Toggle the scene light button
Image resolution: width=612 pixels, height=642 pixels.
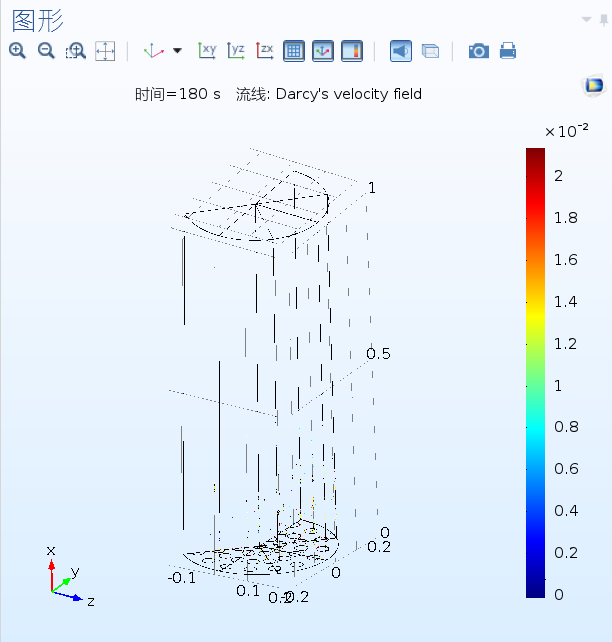coord(401,51)
